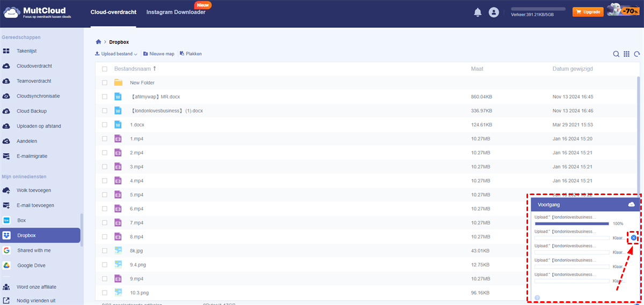
Task: Check the 1.docx checkbox
Action: [105, 124]
